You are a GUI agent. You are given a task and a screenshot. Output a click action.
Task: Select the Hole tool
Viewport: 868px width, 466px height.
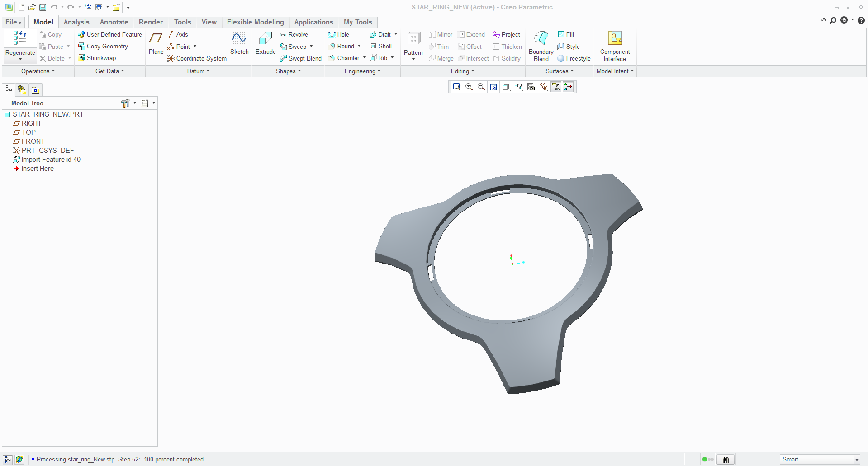pos(339,34)
